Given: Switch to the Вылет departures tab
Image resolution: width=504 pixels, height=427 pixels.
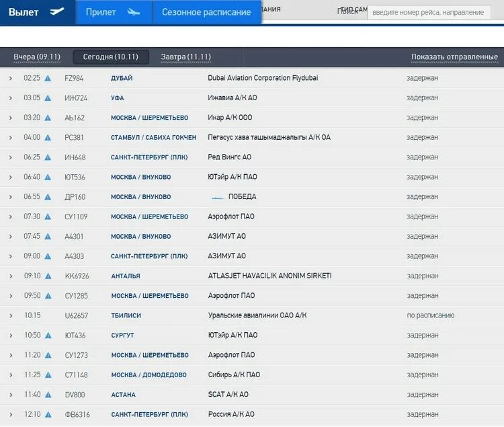Looking at the screenshot, I should point(38,12).
